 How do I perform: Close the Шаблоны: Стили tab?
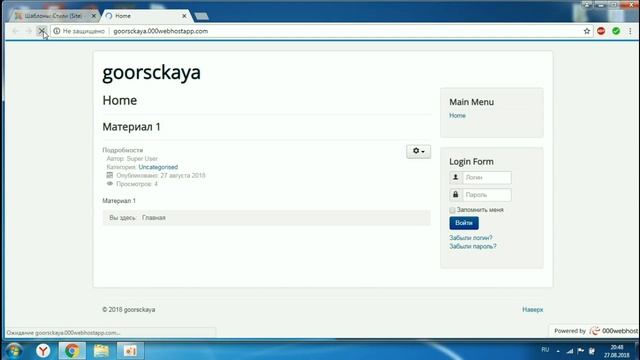coord(93,16)
